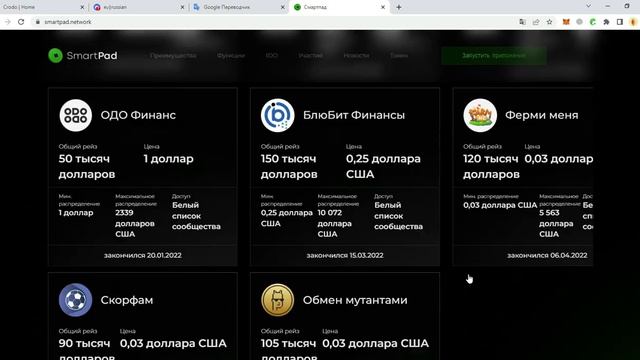Click the SmartPad green logo icon
The width and height of the screenshot is (640, 360).
pyautogui.click(x=56, y=56)
